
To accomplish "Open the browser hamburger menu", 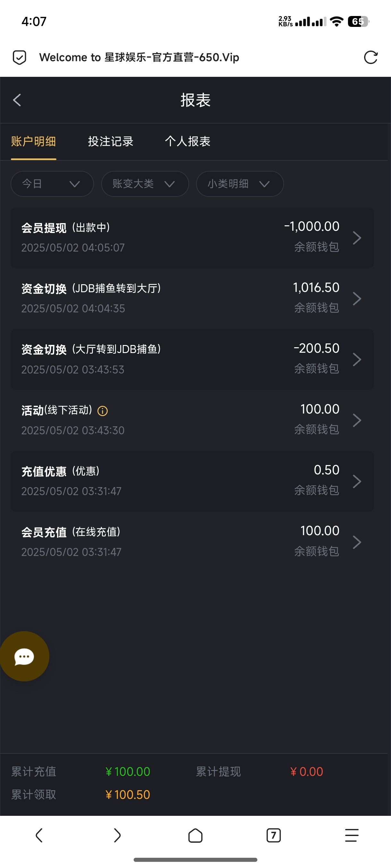I will click(x=352, y=835).
